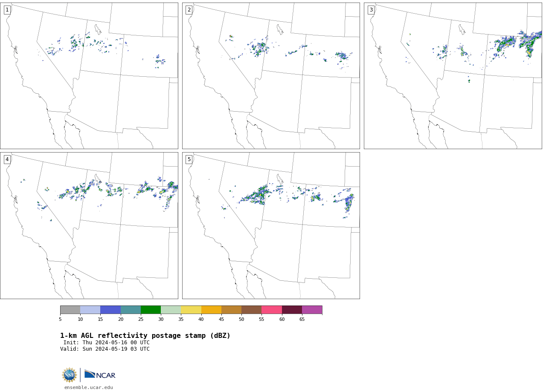Click the member number 4 label box

point(7,159)
